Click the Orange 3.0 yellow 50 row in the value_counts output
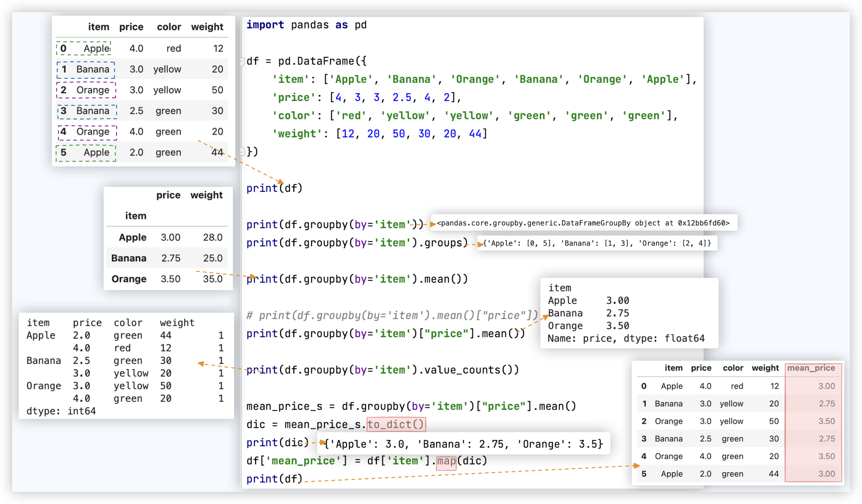The height and width of the screenshot is (504, 862). (x=125, y=386)
